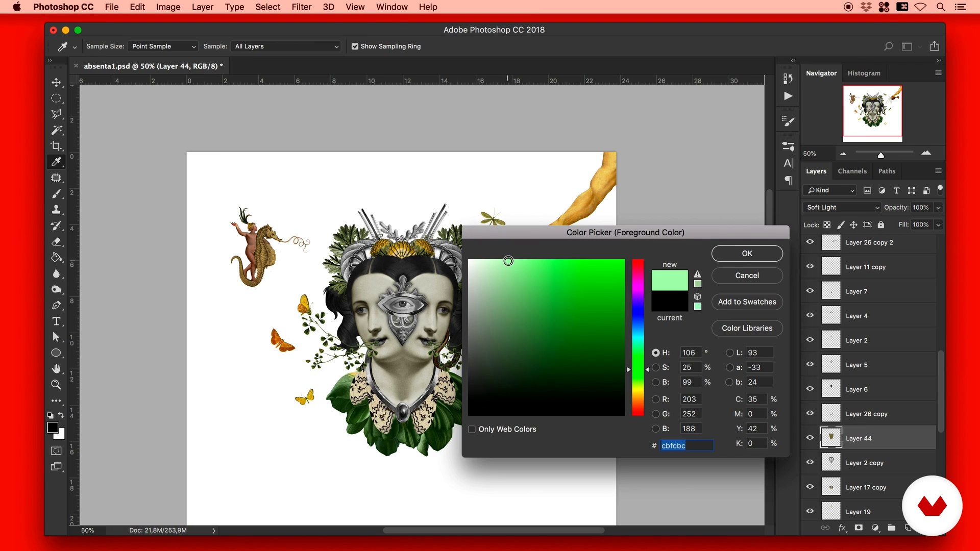980x551 pixels.
Task: Open the Opacity value dropdown arrow
Action: (938, 208)
